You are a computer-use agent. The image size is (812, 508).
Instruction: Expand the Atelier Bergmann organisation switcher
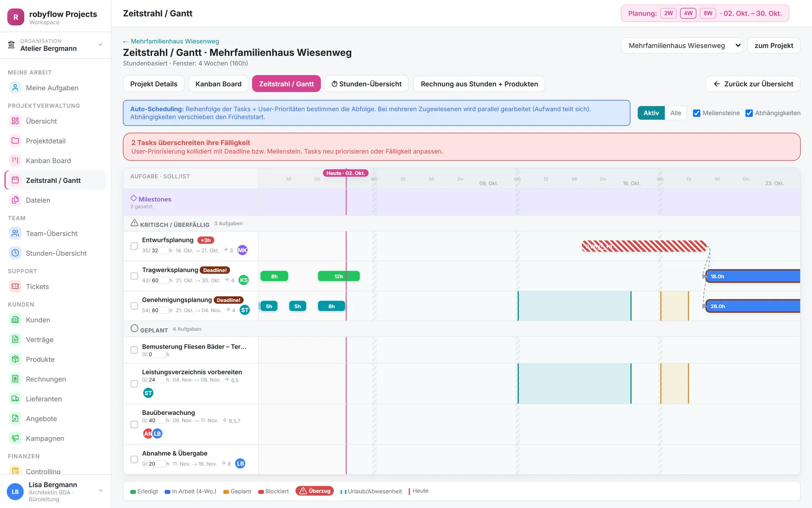click(55, 45)
